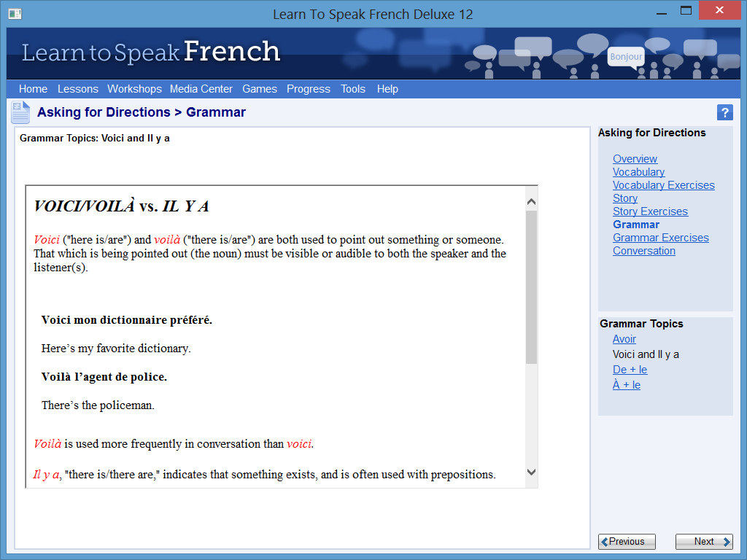
Task: Click the scroll down arrow in the grammar text box
Action: 532,472
